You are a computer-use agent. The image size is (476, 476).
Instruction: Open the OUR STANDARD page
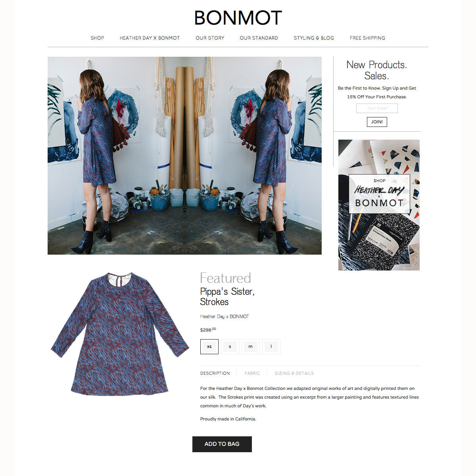(x=259, y=38)
